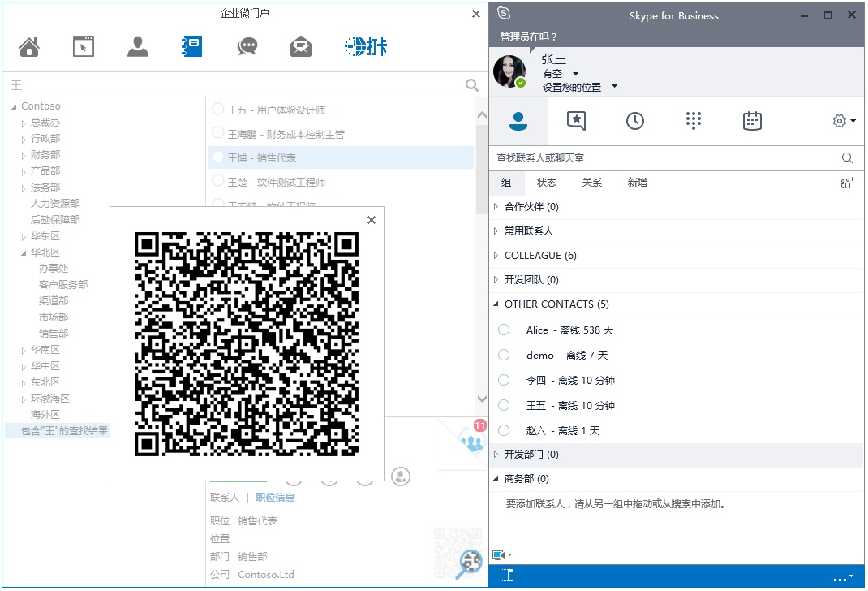
Task: Open the home icon in 企业微门户
Action: point(29,46)
